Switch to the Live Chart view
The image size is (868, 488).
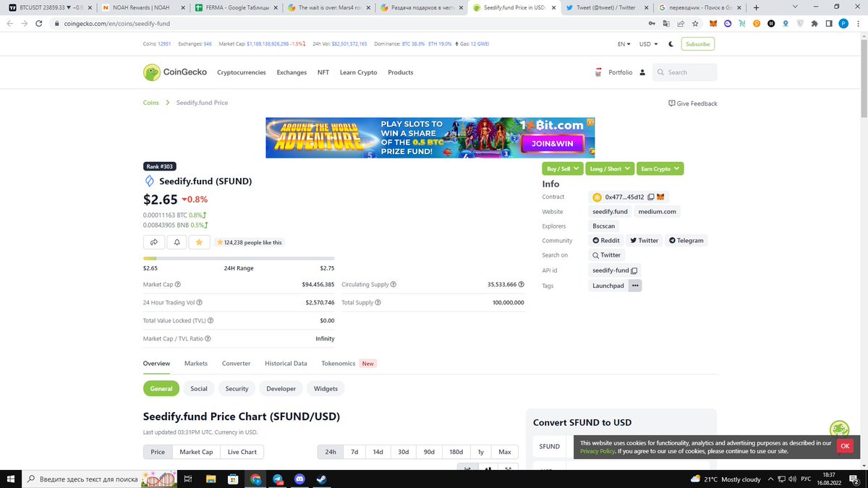pyautogui.click(x=242, y=452)
